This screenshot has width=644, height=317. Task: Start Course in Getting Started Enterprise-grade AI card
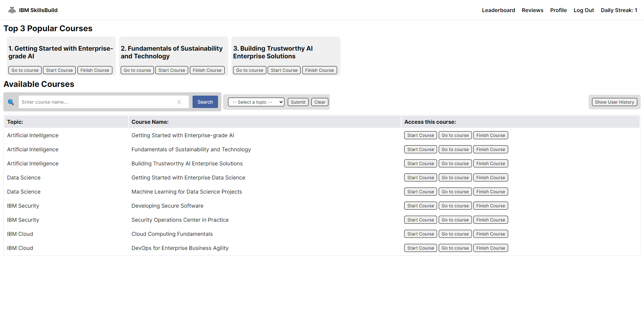(59, 70)
